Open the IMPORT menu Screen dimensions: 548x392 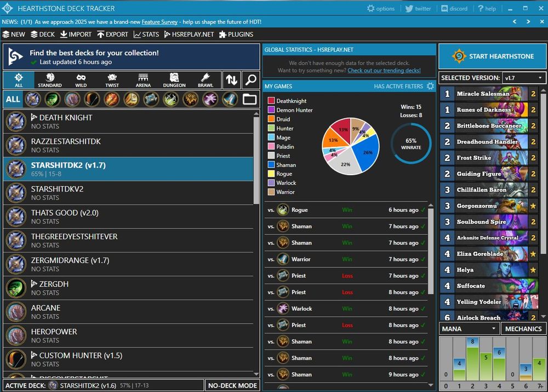pos(76,34)
